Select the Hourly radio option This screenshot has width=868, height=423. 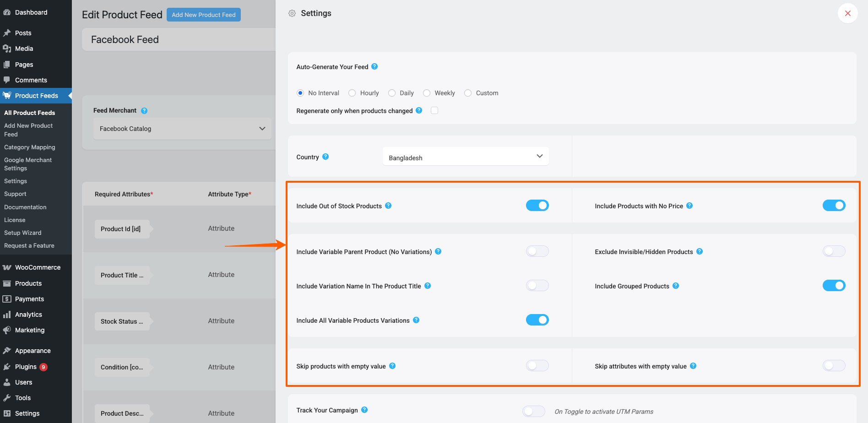(x=352, y=93)
